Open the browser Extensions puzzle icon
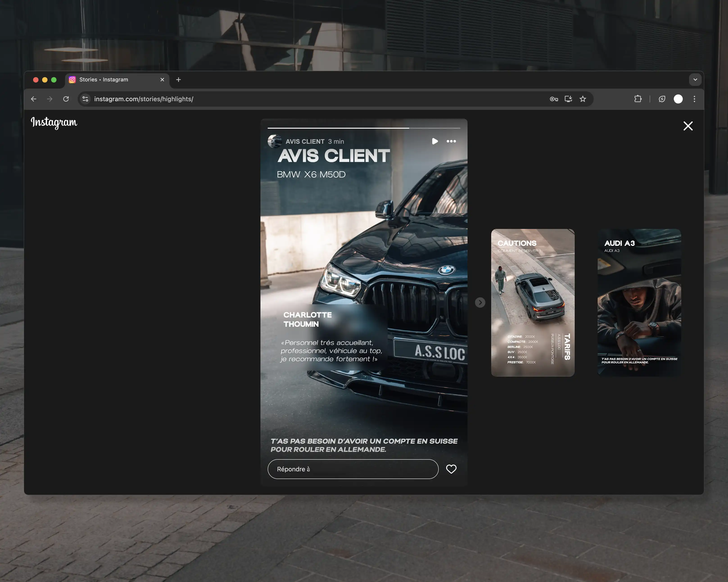Viewport: 728px width, 582px height. (x=638, y=99)
